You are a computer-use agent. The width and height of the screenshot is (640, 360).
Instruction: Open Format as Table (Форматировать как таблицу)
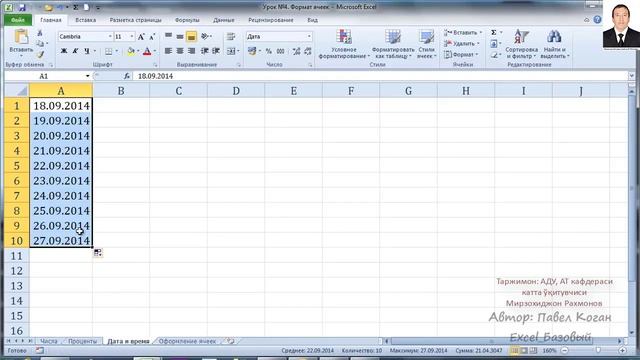pos(393,44)
